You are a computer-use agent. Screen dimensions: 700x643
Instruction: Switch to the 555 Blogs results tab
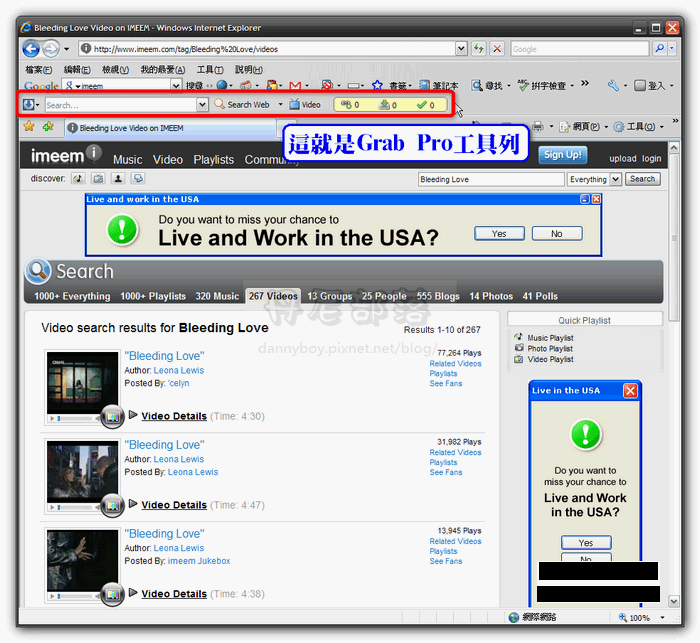pos(438,296)
